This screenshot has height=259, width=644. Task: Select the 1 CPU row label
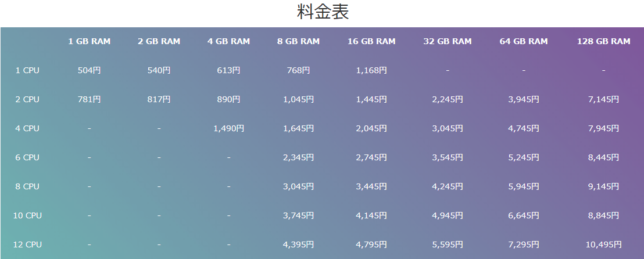point(27,71)
